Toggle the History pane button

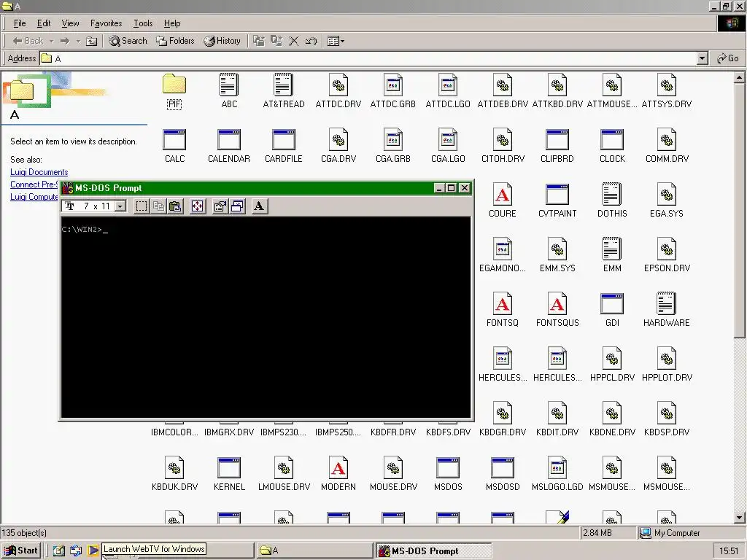pos(222,41)
